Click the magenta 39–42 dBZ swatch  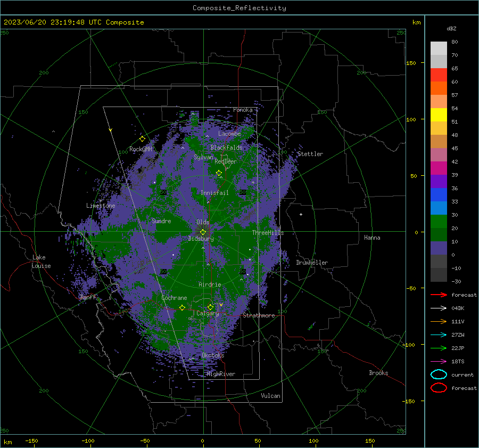439,168
